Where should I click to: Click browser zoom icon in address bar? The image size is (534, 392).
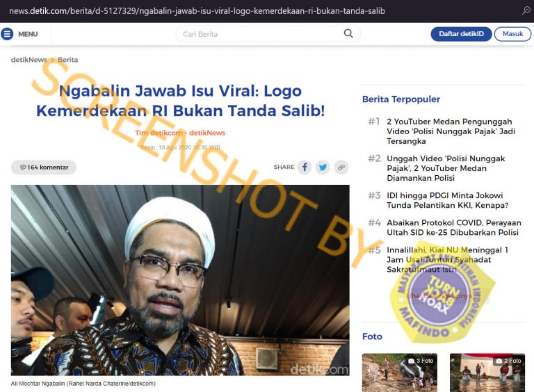coord(526,10)
